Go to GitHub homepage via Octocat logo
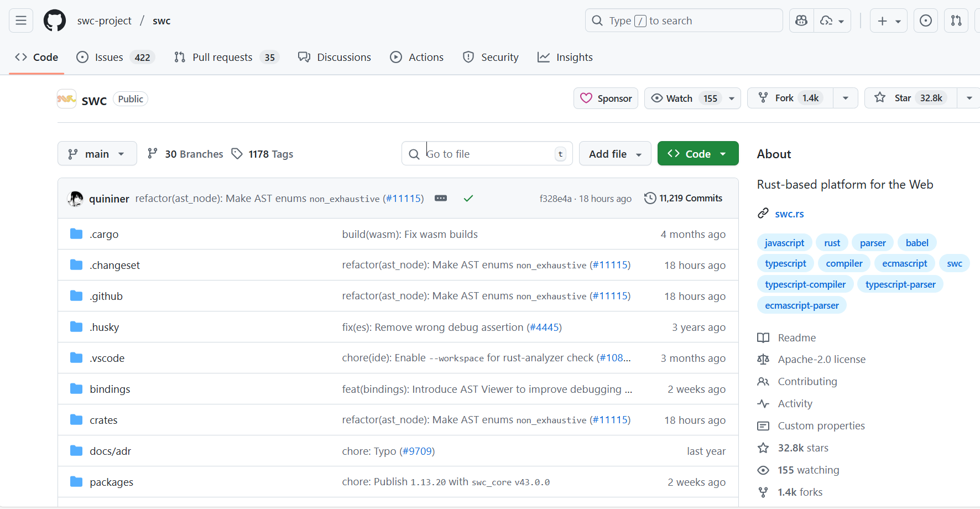The height and width of the screenshot is (509, 980). (x=55, y=20)
